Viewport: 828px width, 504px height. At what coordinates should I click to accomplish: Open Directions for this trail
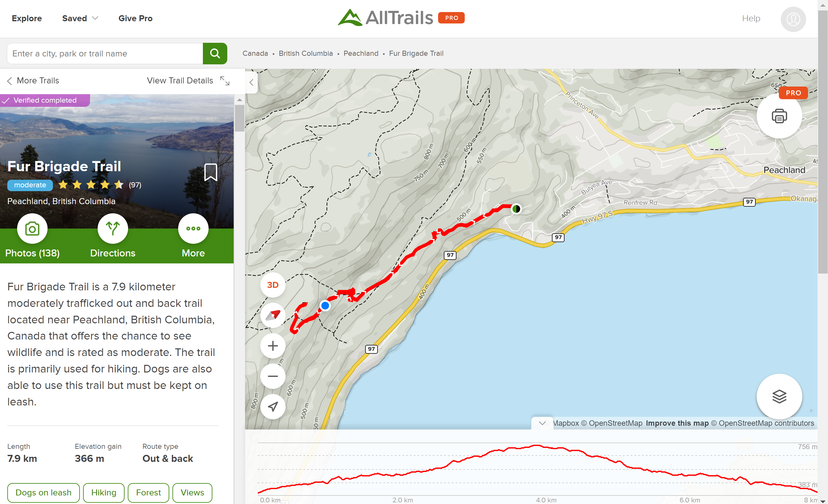113,229
